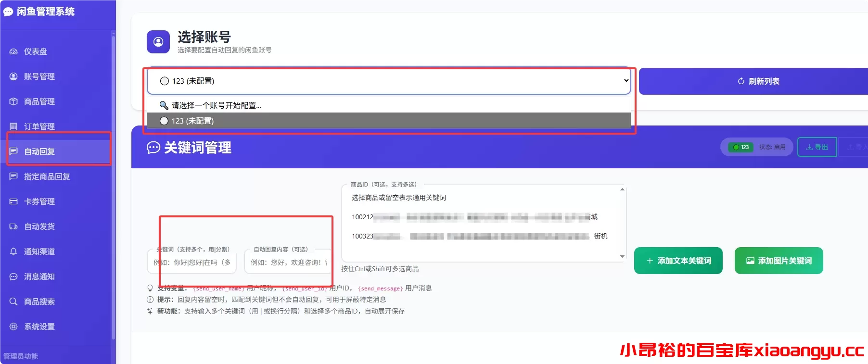Screen dimensions: 868x364
Task: Open 系统设置 sidebar item
Action: click(x=56, y=326)
